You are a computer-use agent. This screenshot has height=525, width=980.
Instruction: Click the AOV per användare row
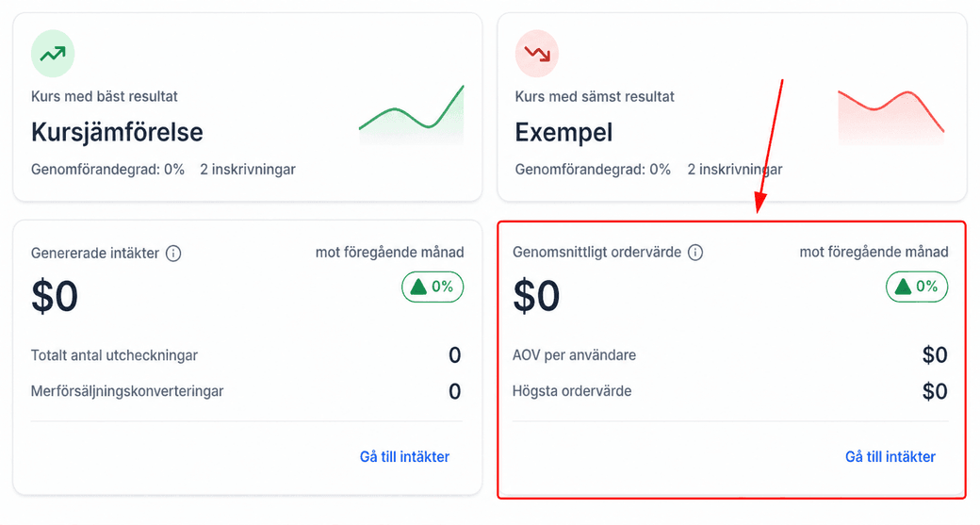(x=730, y=355)
